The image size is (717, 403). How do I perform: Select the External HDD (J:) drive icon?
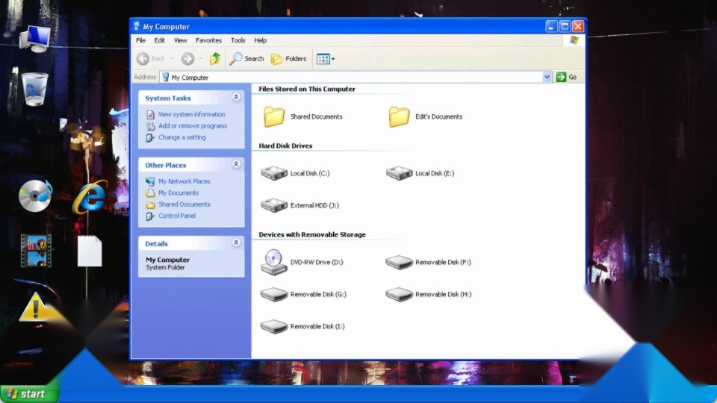pyautogui.click(x=274, y=205)
